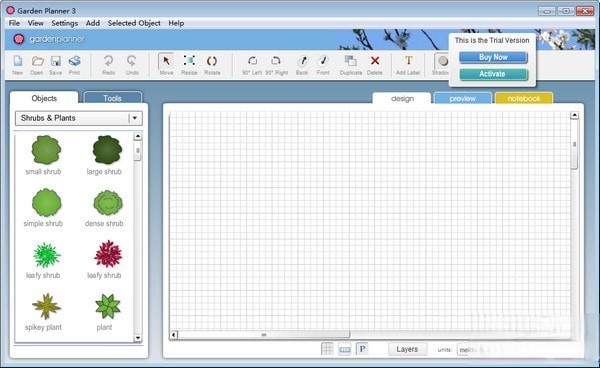
Task: Open the Add menu
Action: click(x=93, y=23)
